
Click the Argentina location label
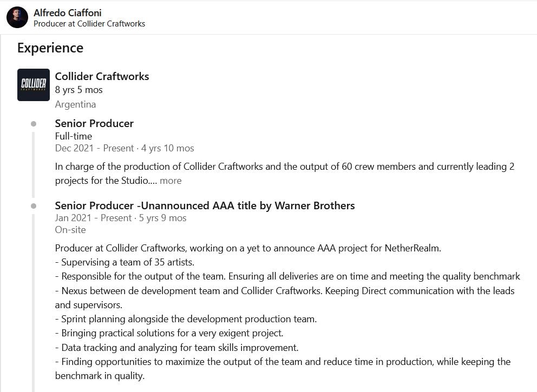(75, 104)
